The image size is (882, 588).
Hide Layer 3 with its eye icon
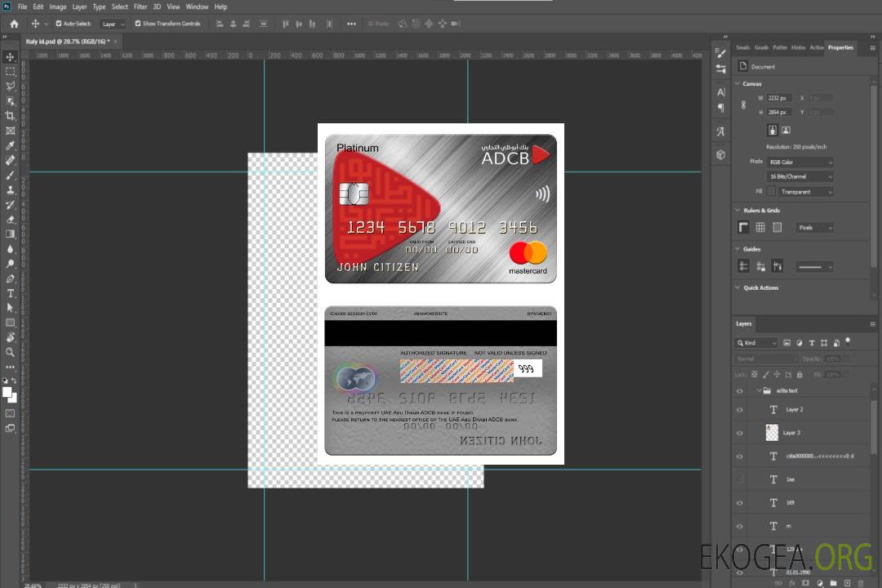pyautogui.click(x=740, y=434)
